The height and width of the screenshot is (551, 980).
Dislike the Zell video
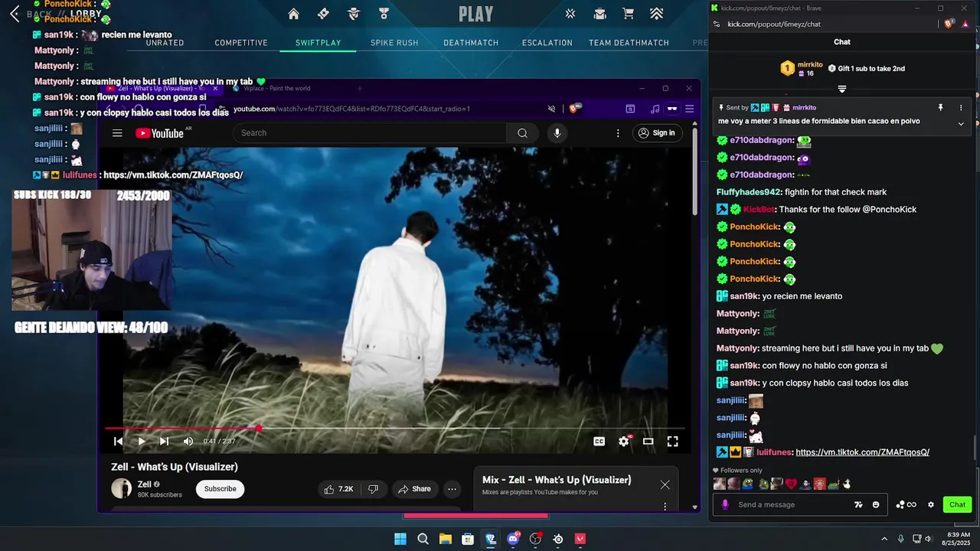coord(373,489)
